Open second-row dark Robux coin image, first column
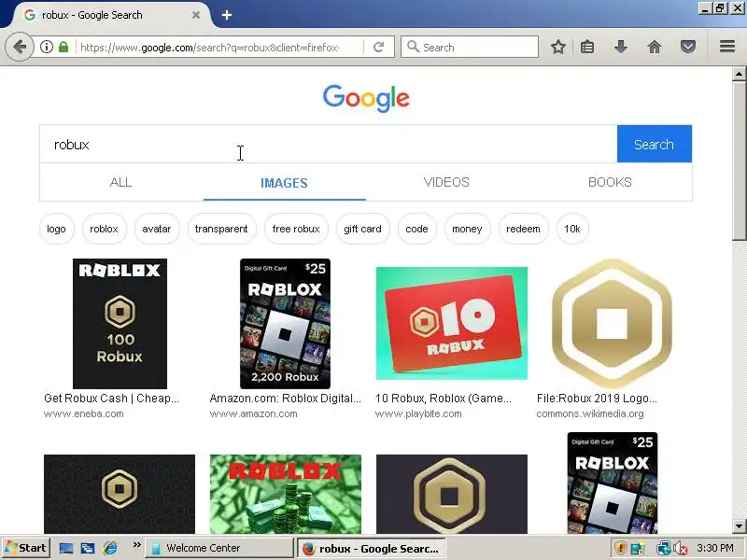The image size is (747, 560). [x=120, y=494]
